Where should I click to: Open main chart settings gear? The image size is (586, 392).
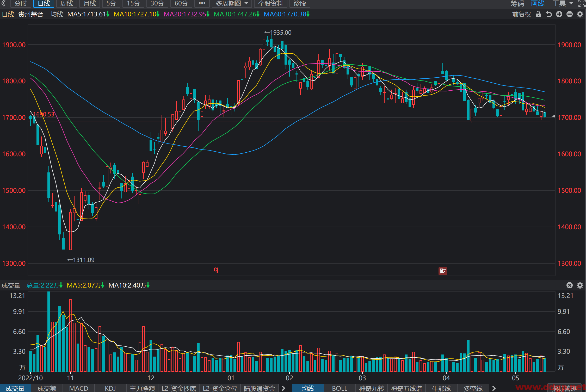pos(580,14)
